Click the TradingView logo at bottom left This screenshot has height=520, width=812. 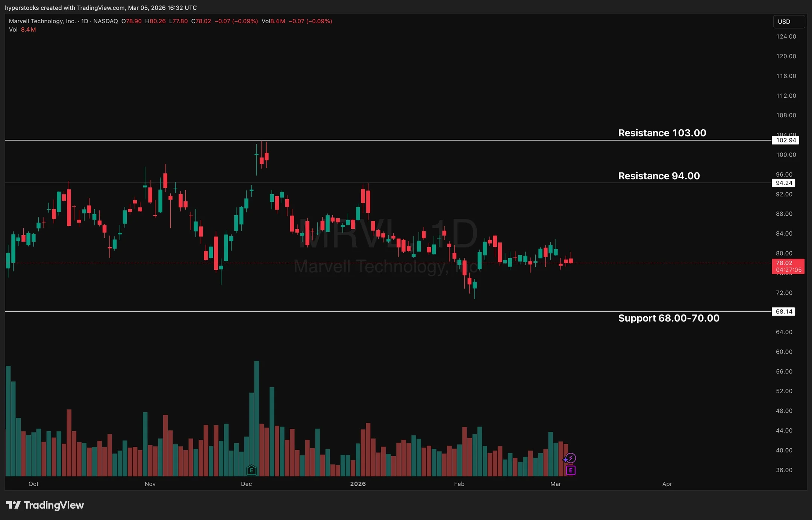click(x=45, y=505)
